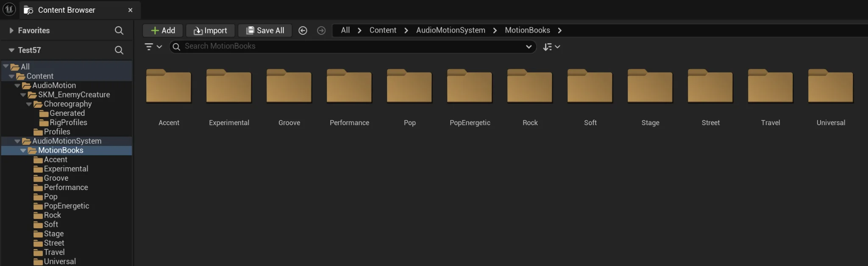Viewport: 868px width, 266px height.
Task: Collapse the Test57 section
Action: coord(11,50)
